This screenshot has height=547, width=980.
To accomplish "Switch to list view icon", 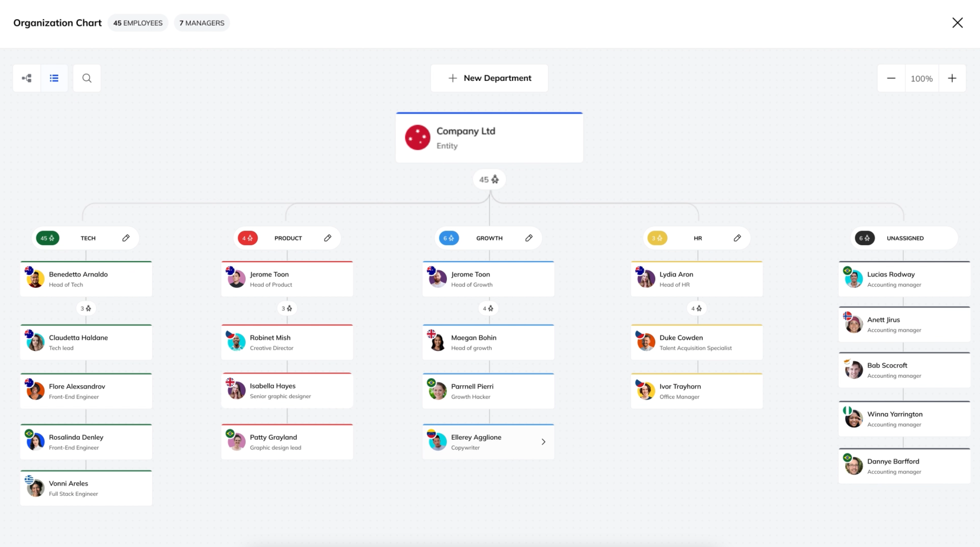I will [54, 78].
